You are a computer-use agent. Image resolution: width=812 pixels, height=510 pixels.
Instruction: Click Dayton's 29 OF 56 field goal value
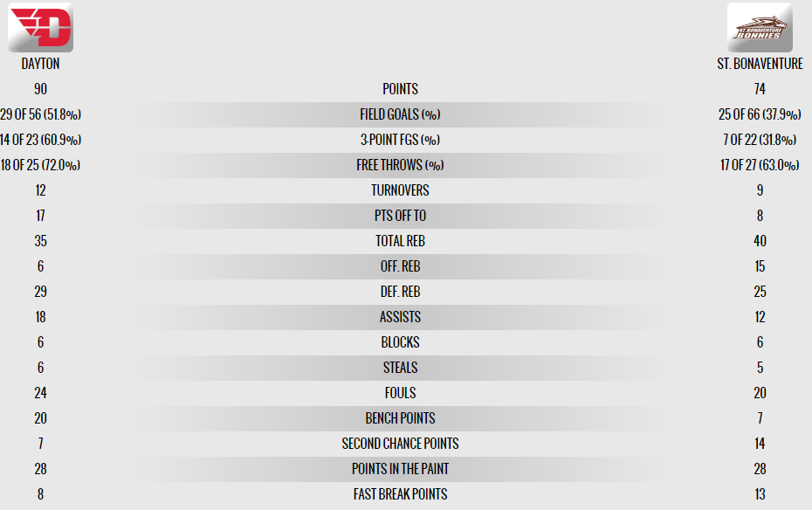point(40,114)
